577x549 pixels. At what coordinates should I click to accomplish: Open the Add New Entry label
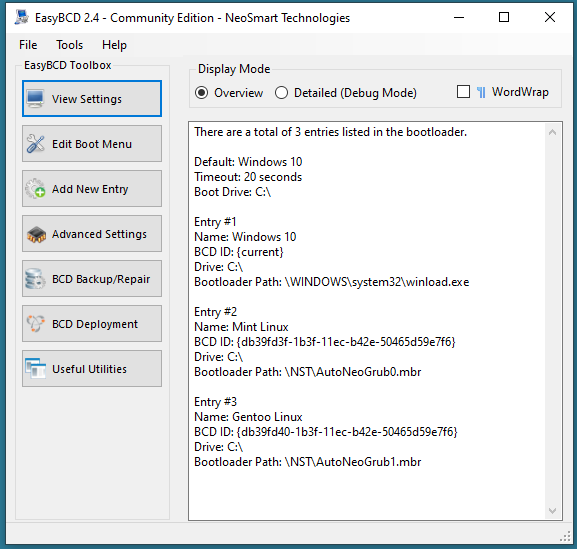(90, 189)
